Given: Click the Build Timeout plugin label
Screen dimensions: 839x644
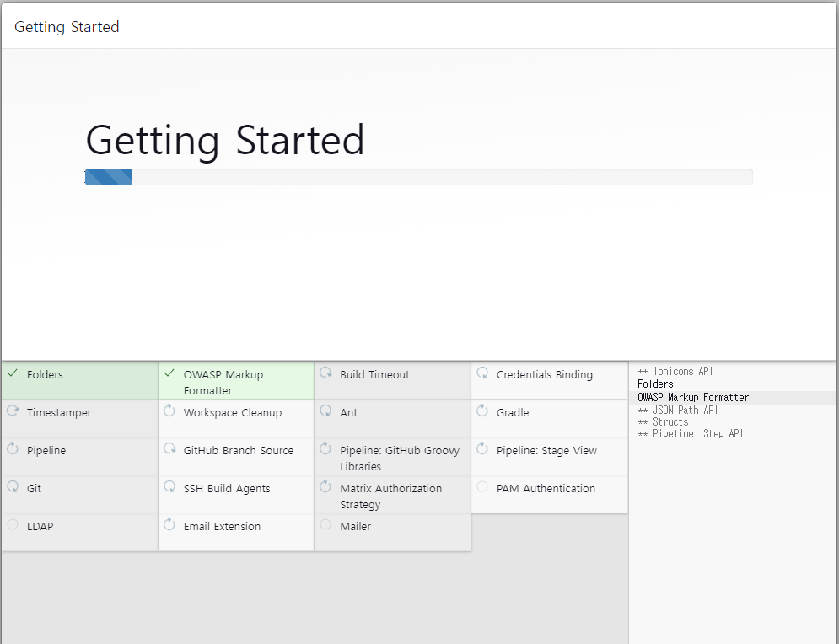Looking at the screenshot, I should click(374, 375).
